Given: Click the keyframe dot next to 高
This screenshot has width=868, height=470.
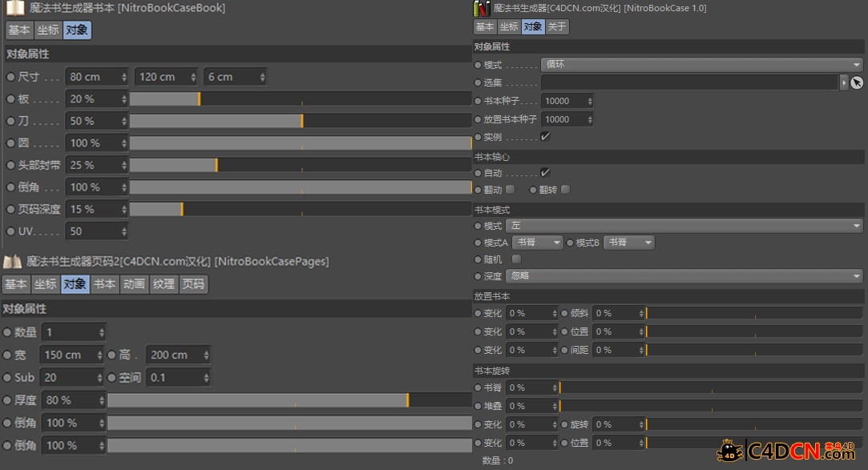Looking at the screenshot, I should [x=112, y=355].
